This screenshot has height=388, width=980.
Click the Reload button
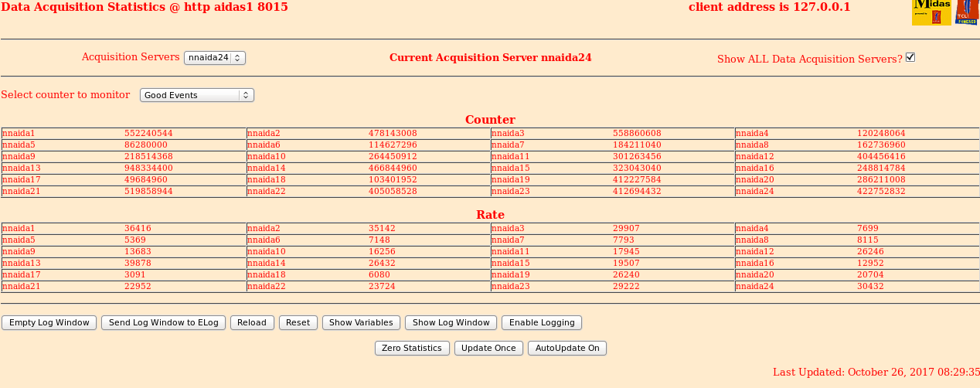[252, 322]
